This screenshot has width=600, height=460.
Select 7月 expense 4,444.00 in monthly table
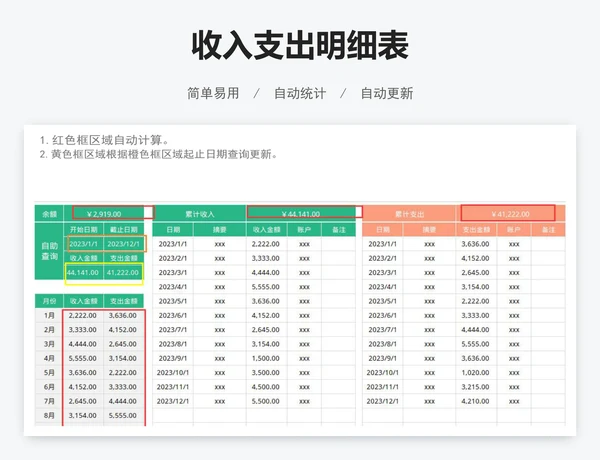click(x=122, y=401)
